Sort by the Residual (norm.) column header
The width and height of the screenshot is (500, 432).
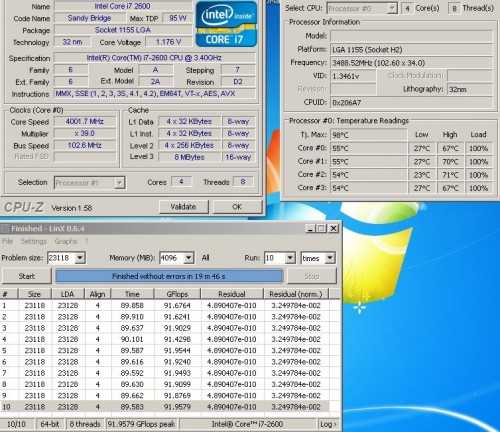[x=296, y=294]
